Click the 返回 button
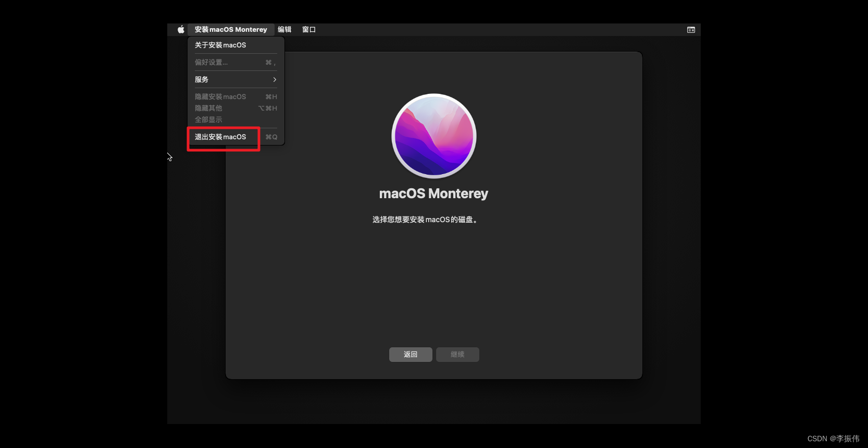The width and height of the screenshot is (868, 448). 411,355
